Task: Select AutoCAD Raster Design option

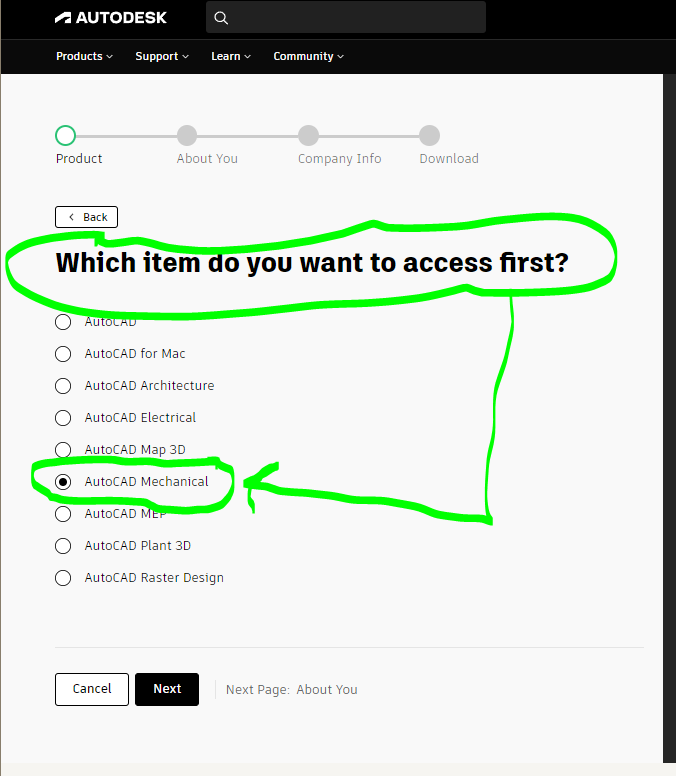Action: click(x=63, y=578)
